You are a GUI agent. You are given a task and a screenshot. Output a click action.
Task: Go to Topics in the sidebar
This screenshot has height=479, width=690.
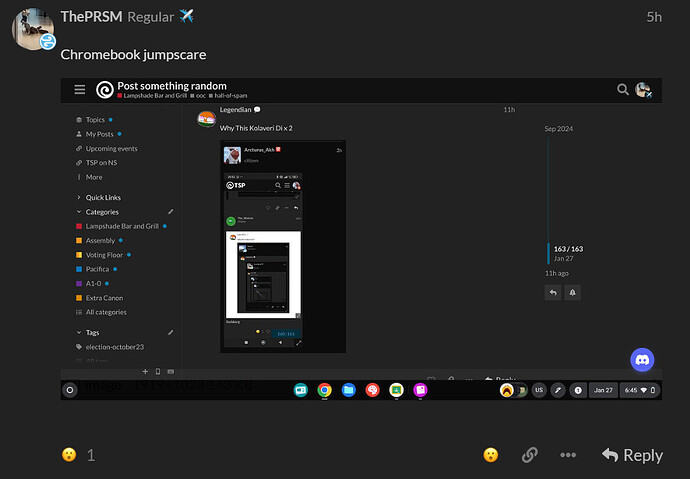(x=95, y=120)
